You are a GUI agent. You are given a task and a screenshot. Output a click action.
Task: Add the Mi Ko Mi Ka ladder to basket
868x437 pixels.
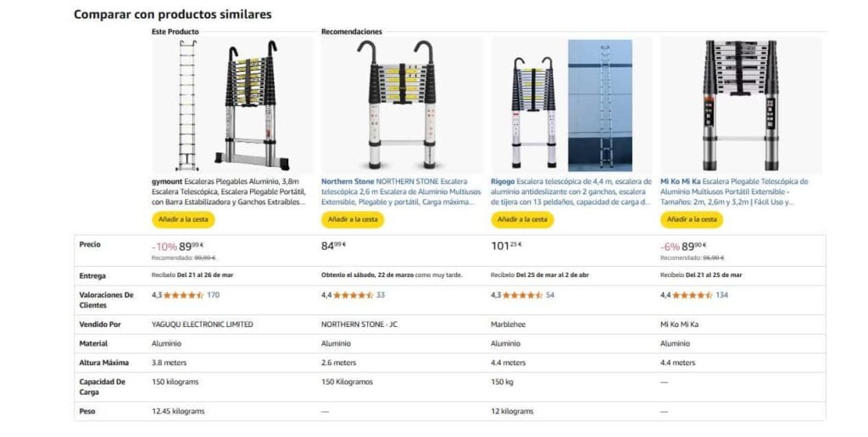click(692, 219)
